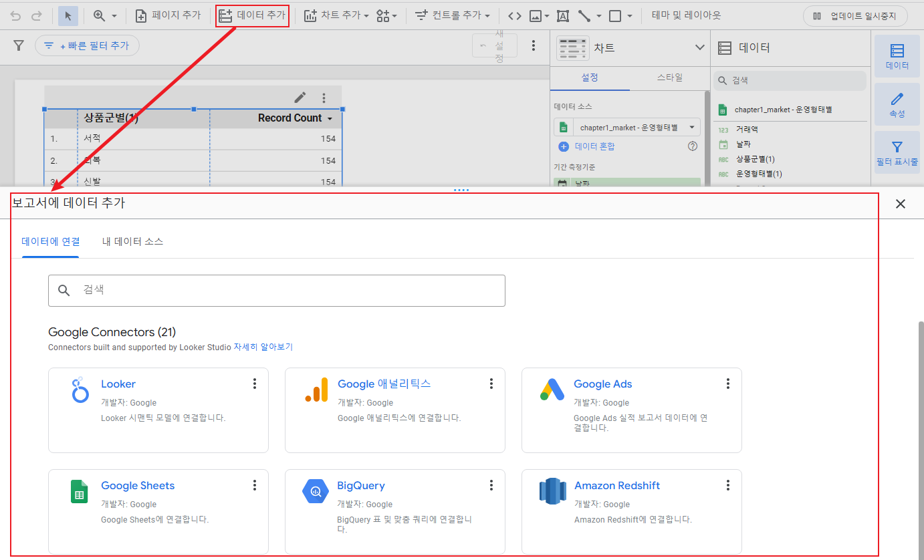The image size is (924, 560).
Task: Switch to the 설정 tab
Action: pyautogui.click(x=590, y=78)
